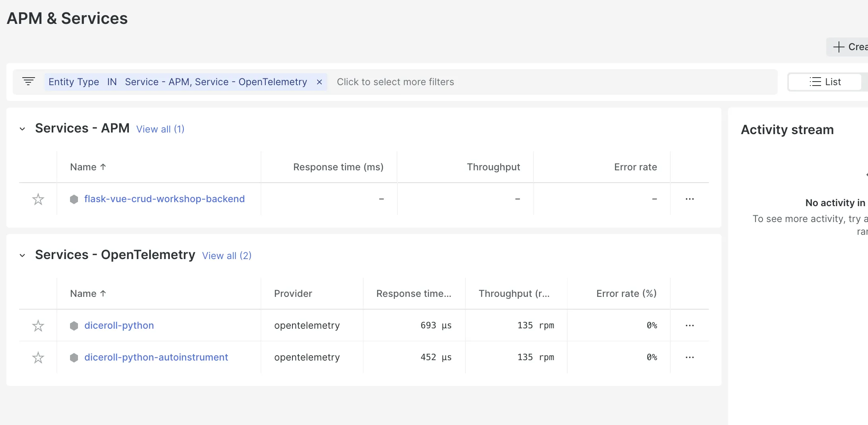This screenshot has height=425, width=868.
Task: Click the Activity stream heading
Action: pos(787,130)
